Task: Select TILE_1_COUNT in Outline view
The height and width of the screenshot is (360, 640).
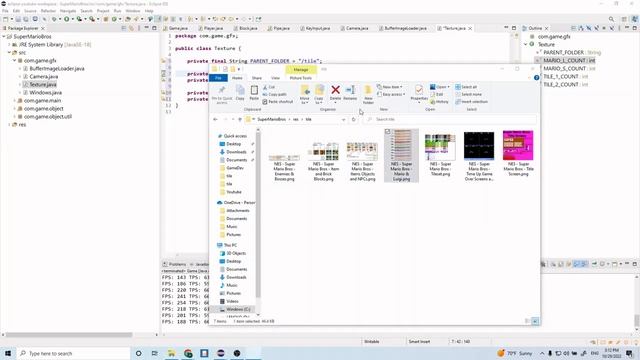Action: point(565,76)
